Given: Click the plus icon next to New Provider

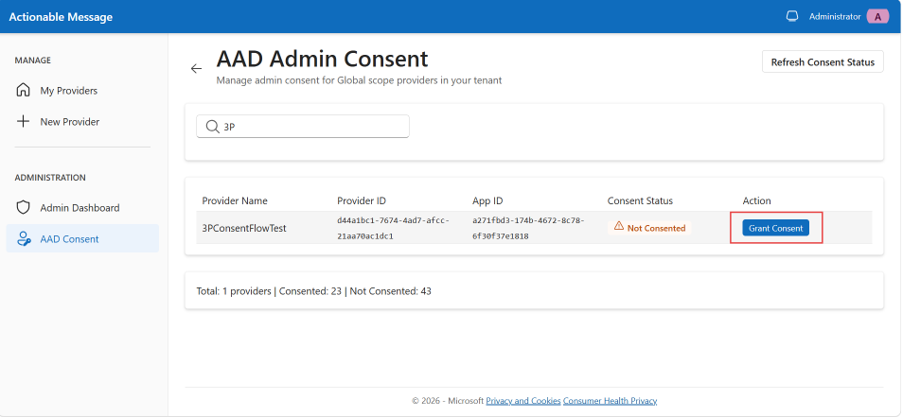Looking at the screenshot, I should 23,122.
